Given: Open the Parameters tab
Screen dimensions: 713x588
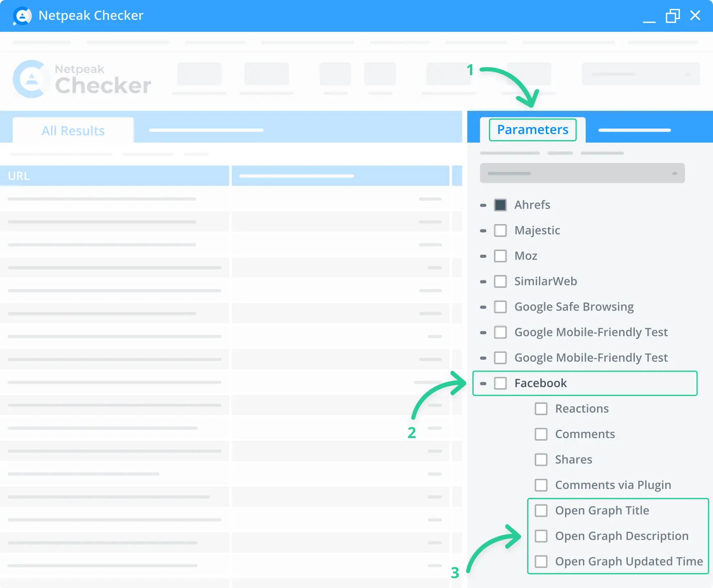Looking at the screenshot, I should click(x=533, y=130).
